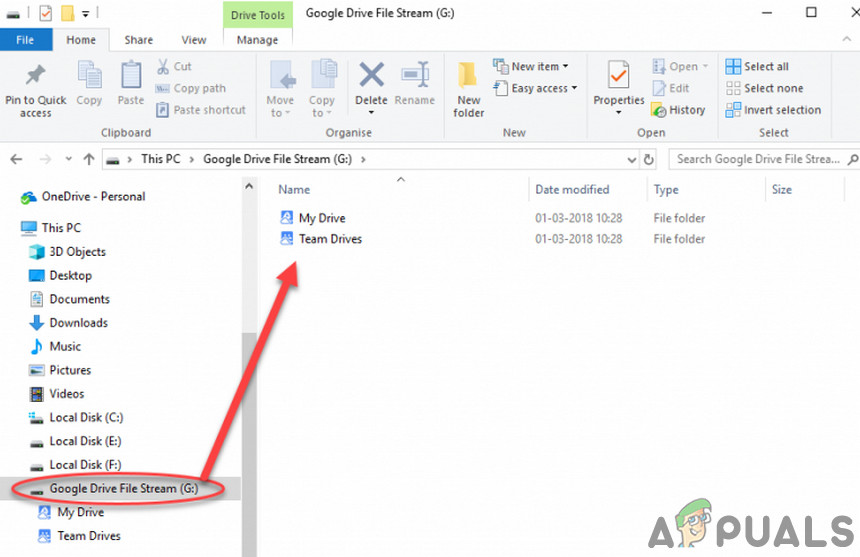Click the Search Google Drive File Stream box

tap(763, 159)
